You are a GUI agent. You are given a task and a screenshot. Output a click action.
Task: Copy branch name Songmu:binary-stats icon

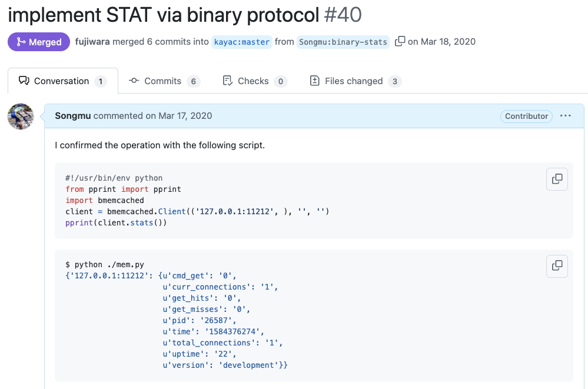[x=400, y=41]
